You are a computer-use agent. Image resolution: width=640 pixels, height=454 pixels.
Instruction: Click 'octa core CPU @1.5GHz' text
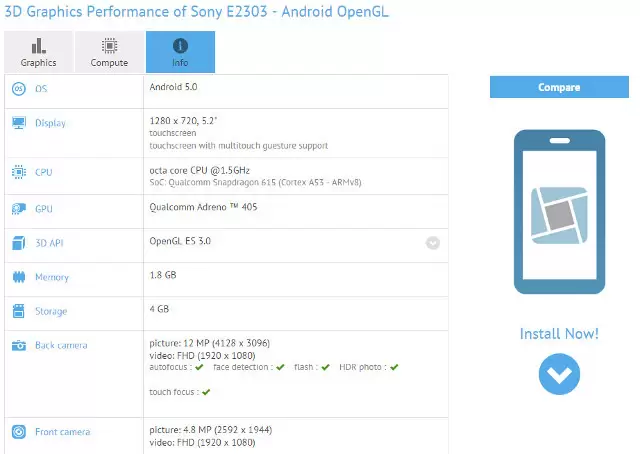[x=200, y=170]
